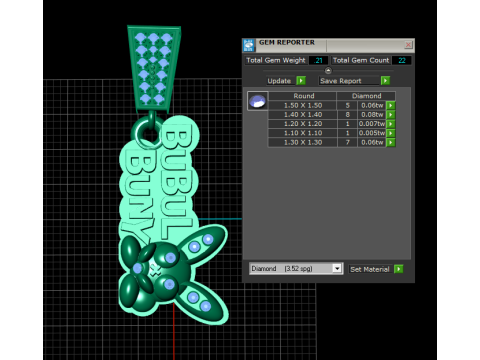
Task: Collapse the panel with the up-arrow circle
Action: pos(328,70)
